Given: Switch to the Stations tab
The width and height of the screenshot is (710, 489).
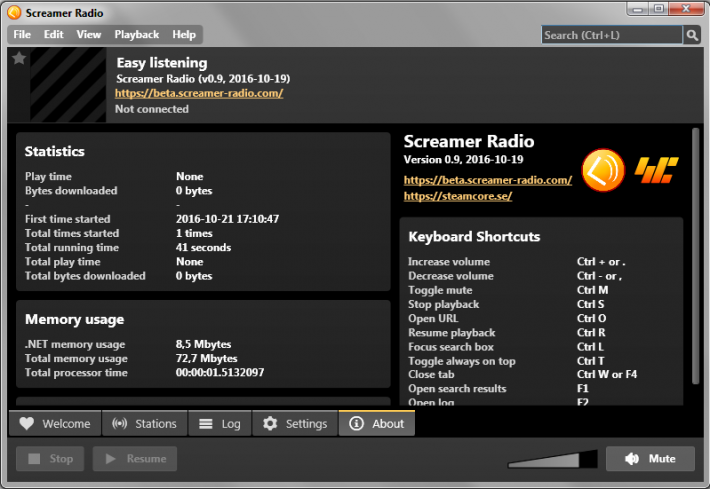Looking at the screenshot, I should pos(144,423).
